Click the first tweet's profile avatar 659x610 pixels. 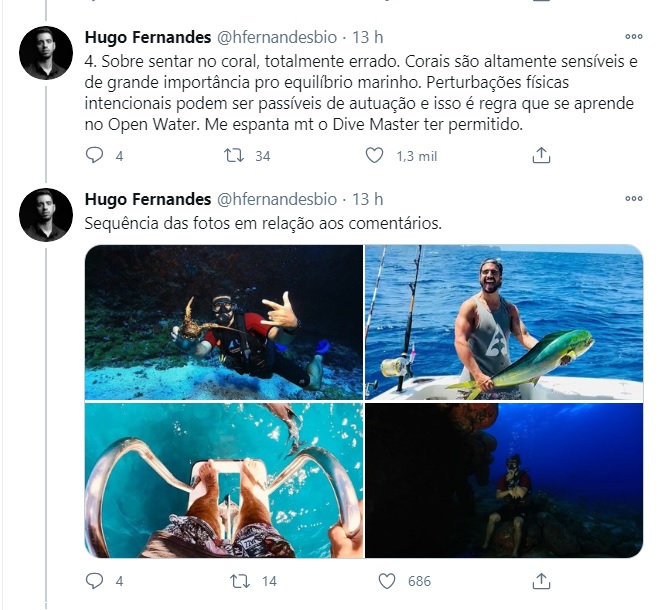(x=47, y=53)
